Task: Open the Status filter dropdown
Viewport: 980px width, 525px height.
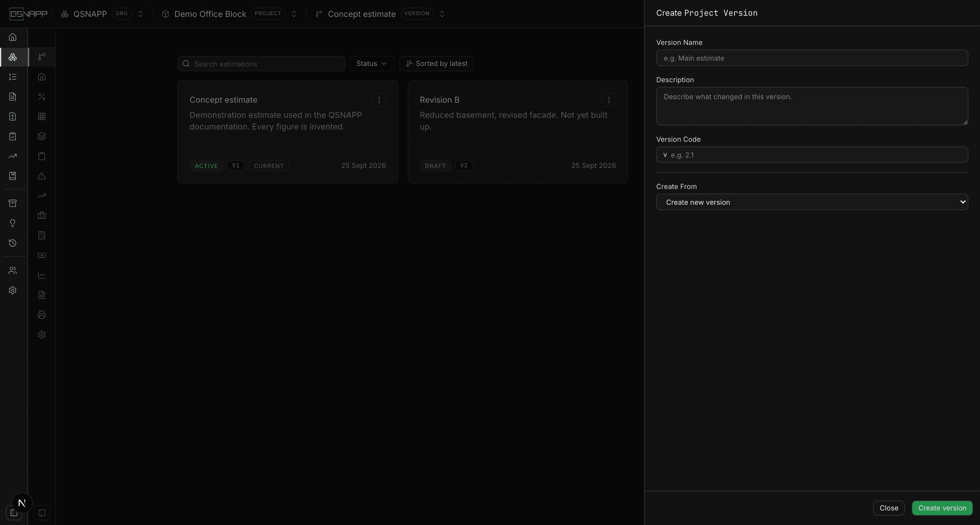Action: point(372,64)
